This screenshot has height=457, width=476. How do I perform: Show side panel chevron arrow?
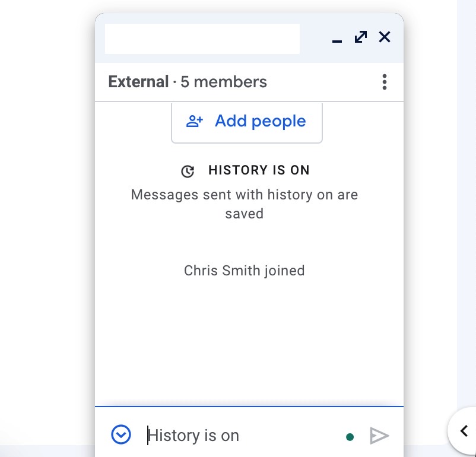click(x=464, y=431)
